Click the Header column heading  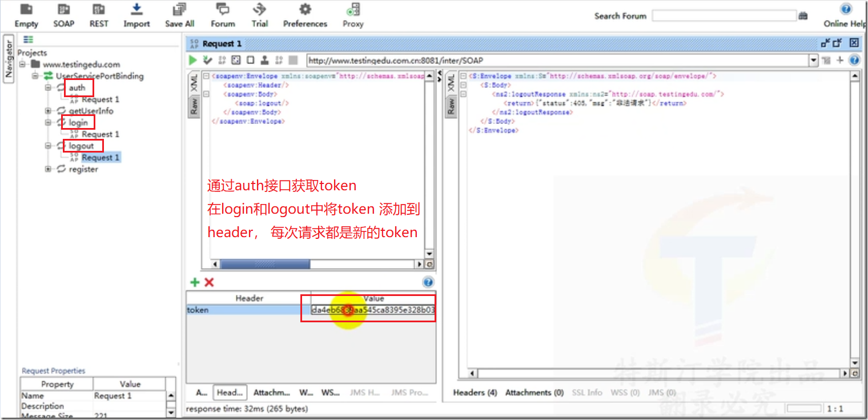pos(249,298)
